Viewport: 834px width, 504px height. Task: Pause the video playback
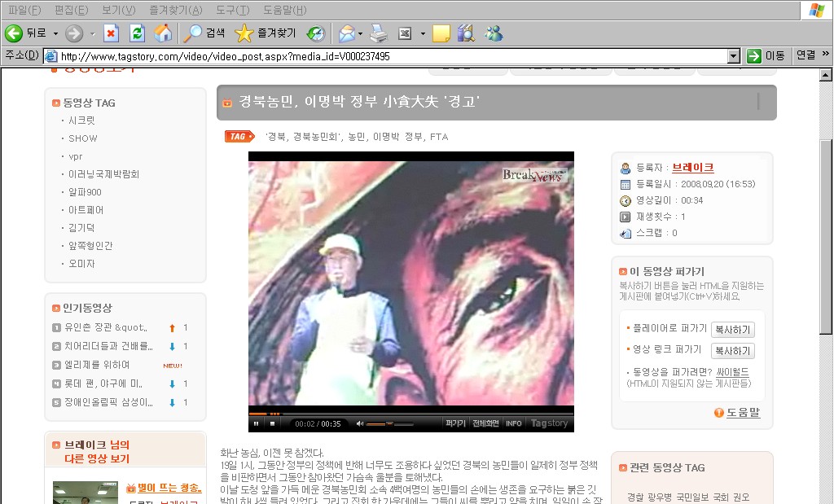pos(256,423)
